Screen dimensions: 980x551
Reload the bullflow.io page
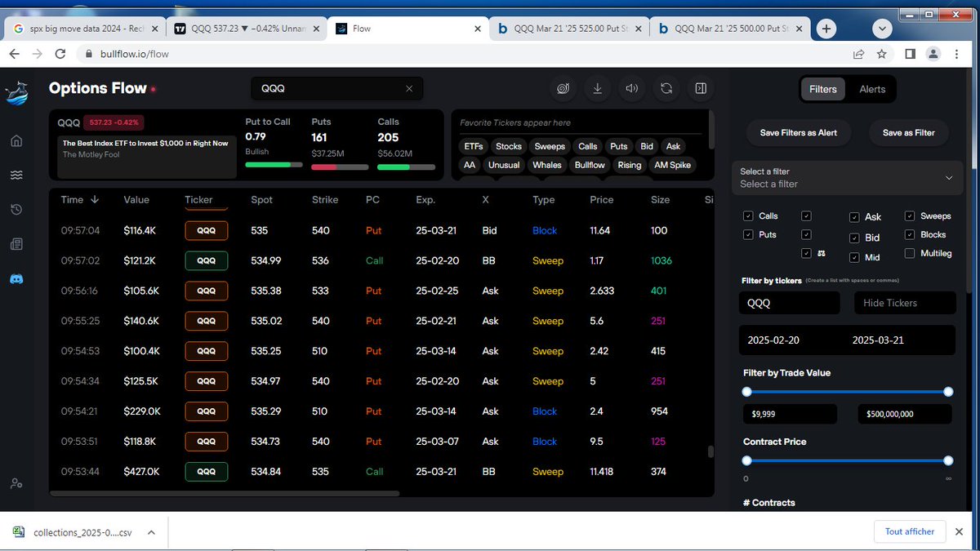click(60, 54)
